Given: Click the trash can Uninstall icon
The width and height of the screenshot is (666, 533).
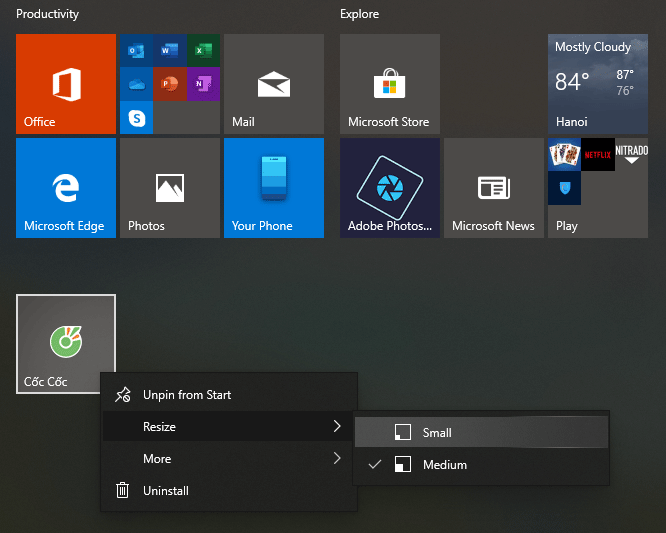Looking at the screenshot, I should point(122,490).
